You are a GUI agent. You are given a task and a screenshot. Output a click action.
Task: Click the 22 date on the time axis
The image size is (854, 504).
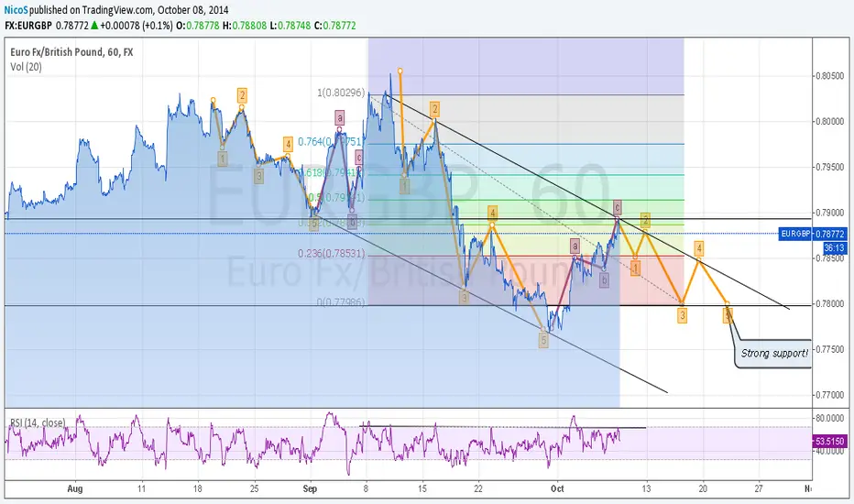[x=478, y=488]
